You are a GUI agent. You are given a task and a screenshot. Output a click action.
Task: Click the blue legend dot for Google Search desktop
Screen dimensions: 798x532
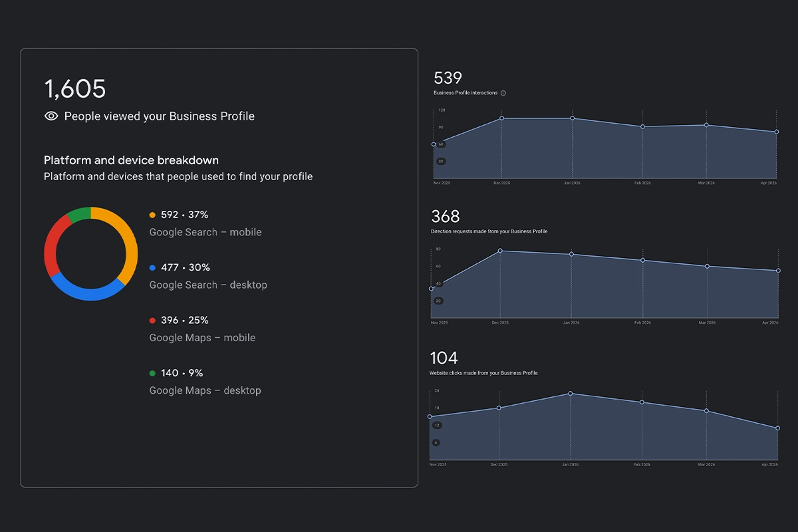152,267
